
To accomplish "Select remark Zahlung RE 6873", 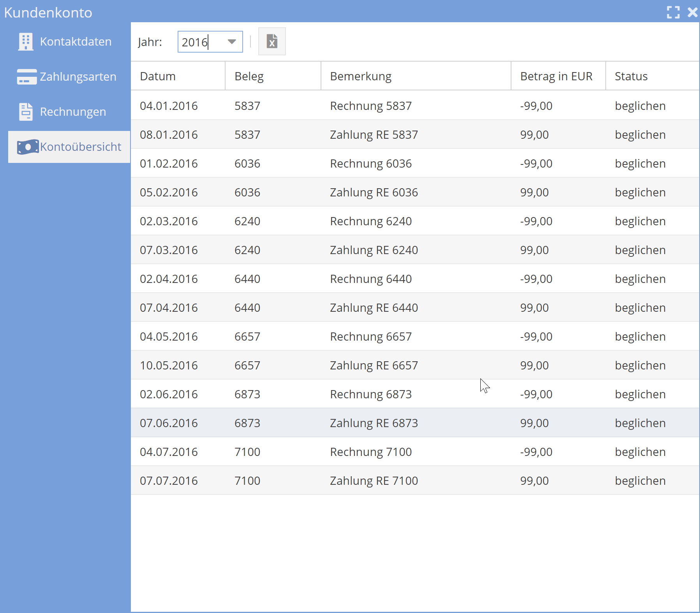I will click(374, 423).
